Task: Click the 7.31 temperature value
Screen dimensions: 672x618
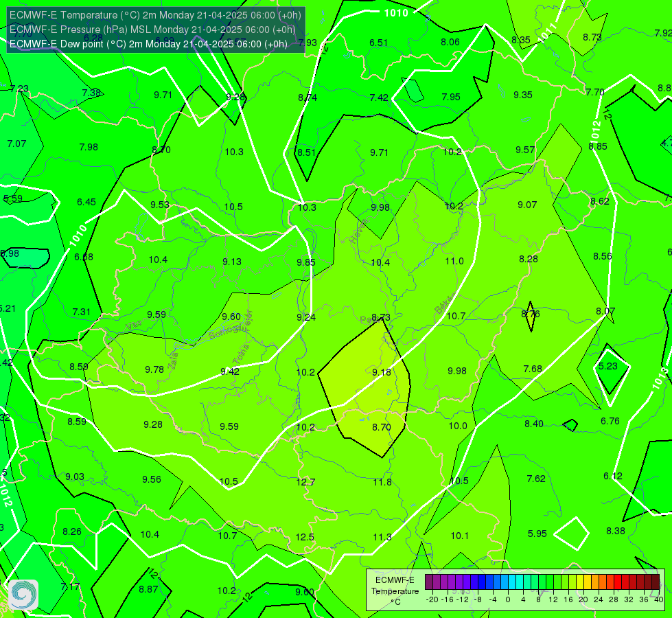Action: click(x=82, y=312)
